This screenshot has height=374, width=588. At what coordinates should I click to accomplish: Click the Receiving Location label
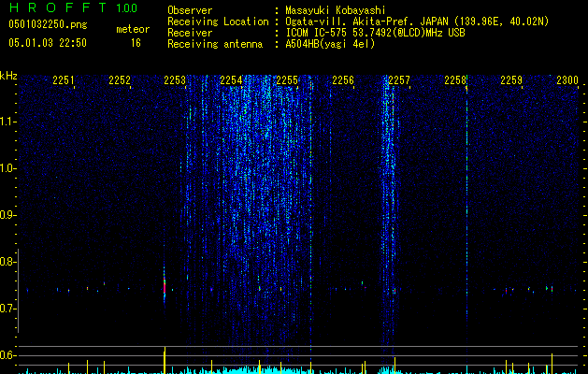click(x=218, y=22)
